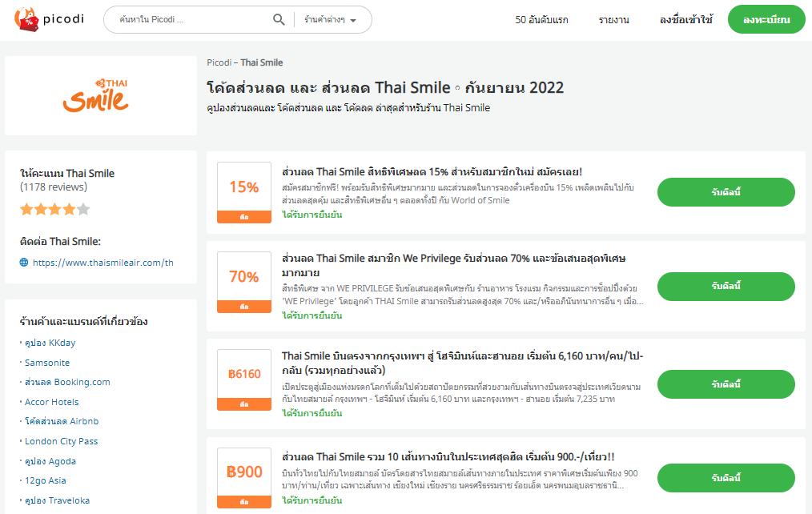Open the 12go Asia link

[x=46, y=481]
